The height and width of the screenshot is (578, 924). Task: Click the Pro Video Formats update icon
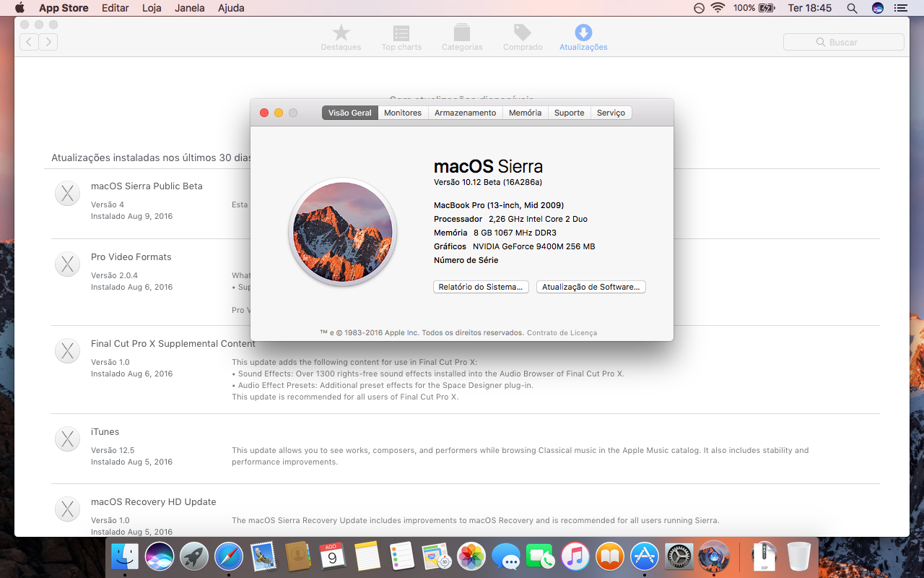click(x=68, y=264)
